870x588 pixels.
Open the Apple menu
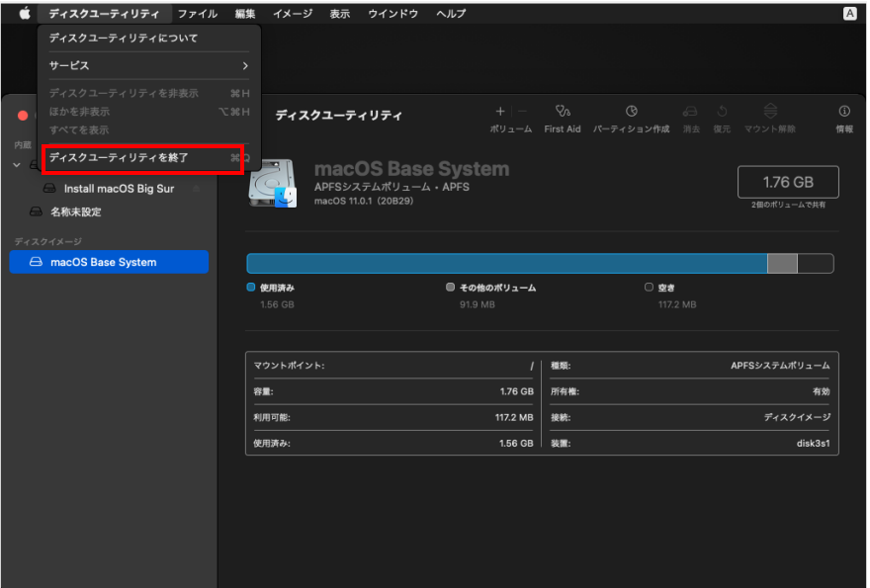tap(25, 13)
